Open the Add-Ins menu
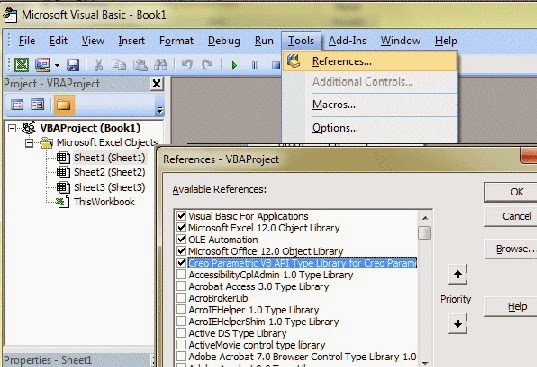537x367 pixels. [348, 41]
